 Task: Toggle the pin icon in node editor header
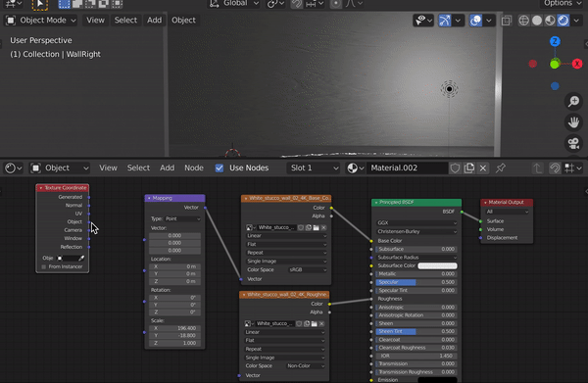[x=500, y=168]
